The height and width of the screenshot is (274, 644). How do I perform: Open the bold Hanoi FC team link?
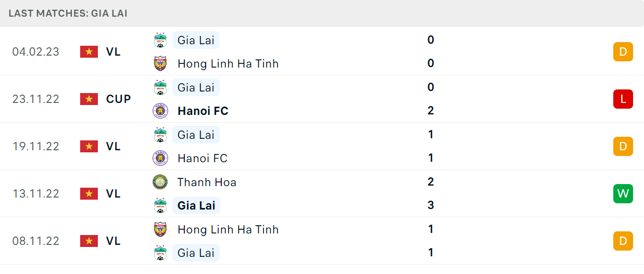[x=203, y=111]
